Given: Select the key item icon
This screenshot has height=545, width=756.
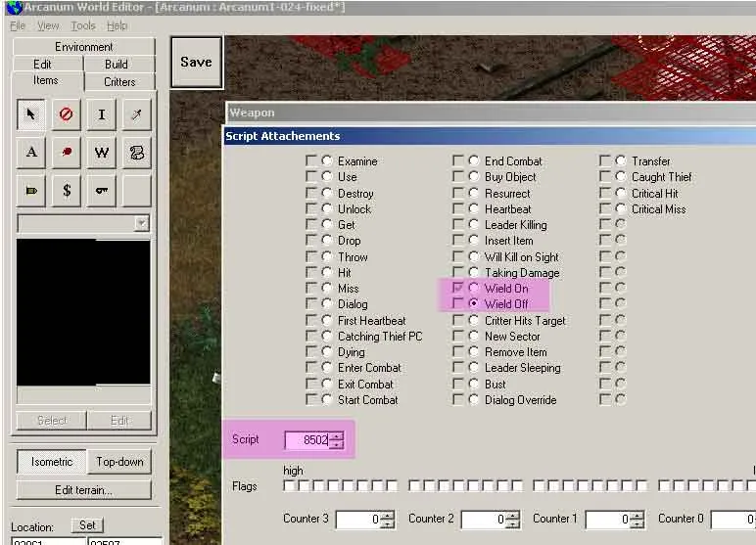Looking at the screenshot, I should (101, 190).
